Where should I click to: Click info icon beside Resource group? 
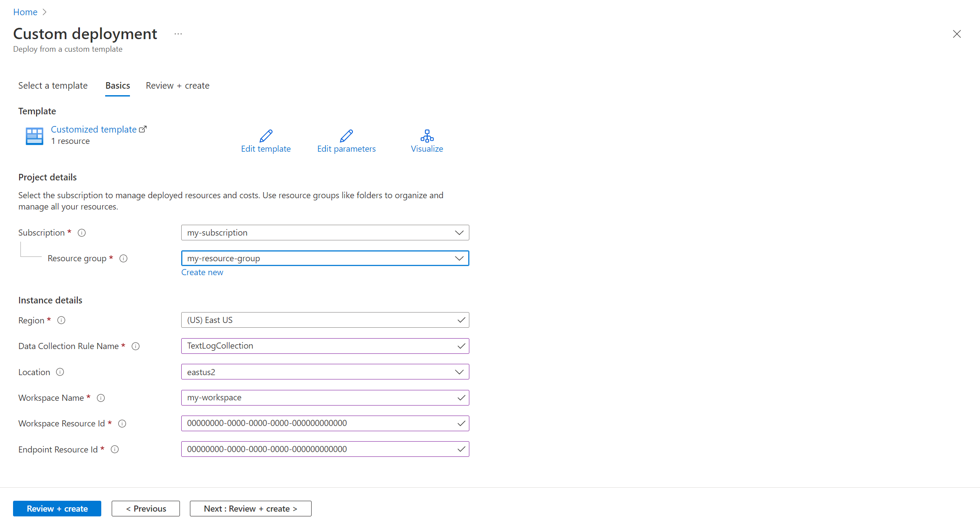[x=123, y=259]
